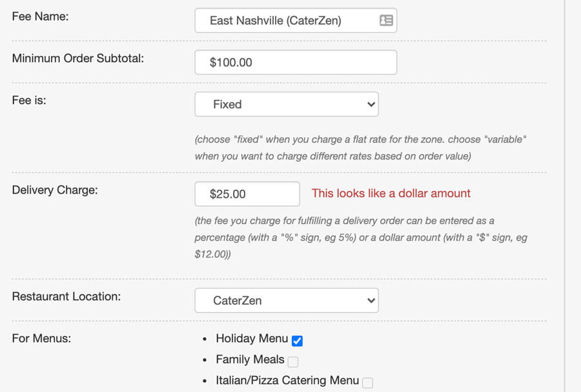Click the chevron on the Fixed dropdown

[x=371, y=104]
